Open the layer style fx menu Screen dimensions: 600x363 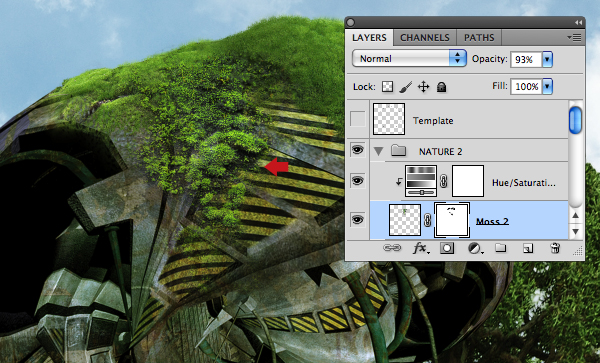pos(421,249)
